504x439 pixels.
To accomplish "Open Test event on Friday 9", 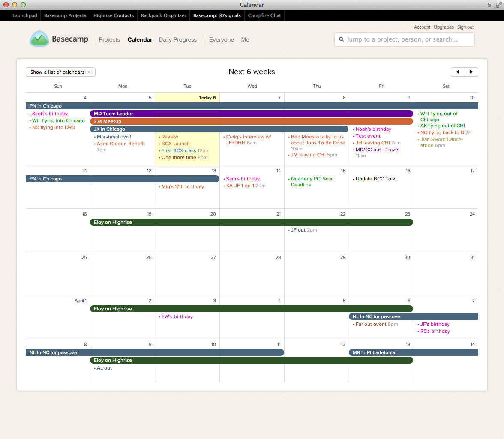I will (x=368, y=136).
